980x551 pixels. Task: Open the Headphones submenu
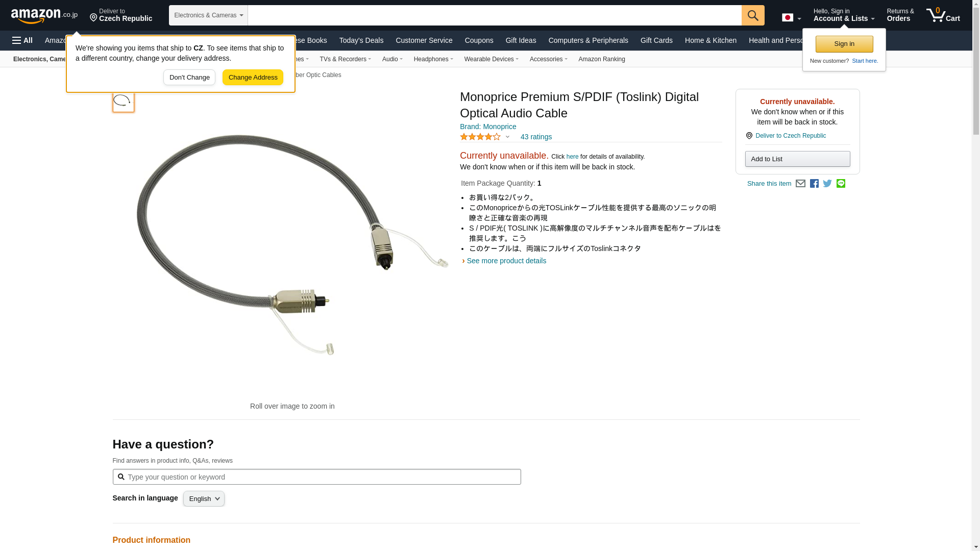433,59
